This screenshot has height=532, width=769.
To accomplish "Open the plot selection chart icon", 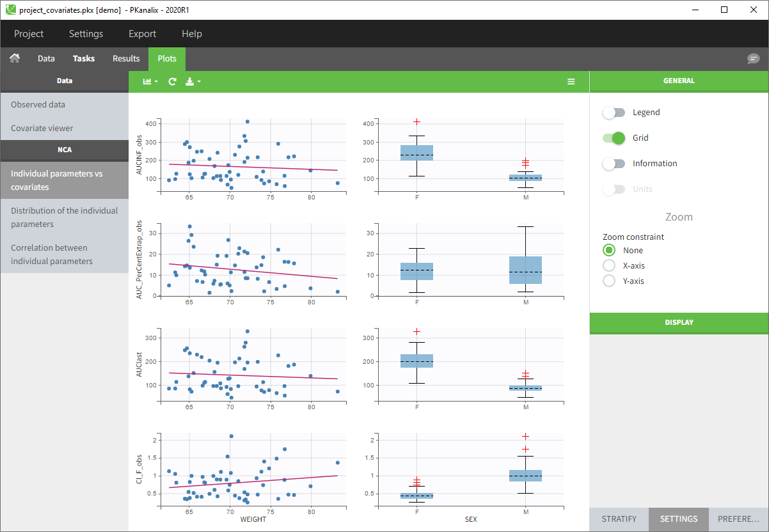I will point(150,82).
